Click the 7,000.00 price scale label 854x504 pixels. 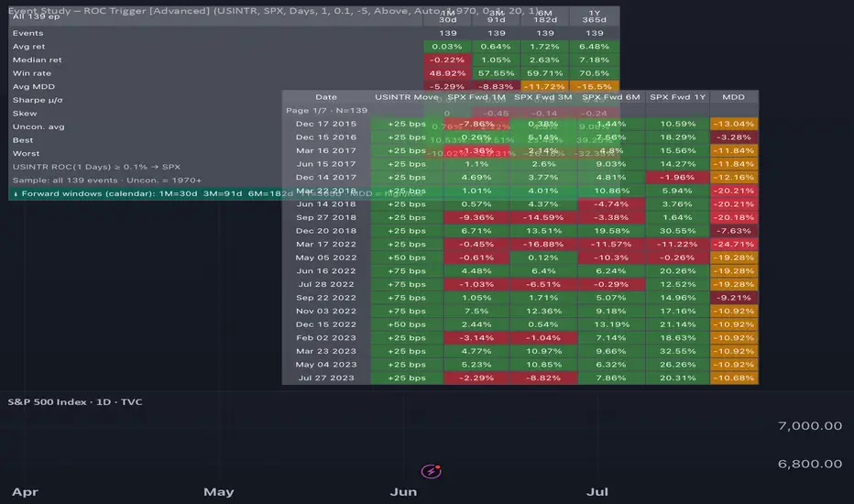pos(810,425)
